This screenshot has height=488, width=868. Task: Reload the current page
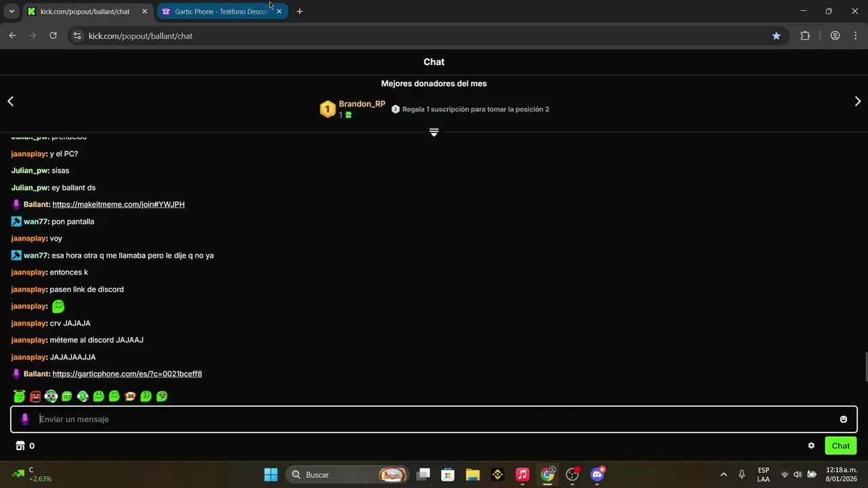53,36
